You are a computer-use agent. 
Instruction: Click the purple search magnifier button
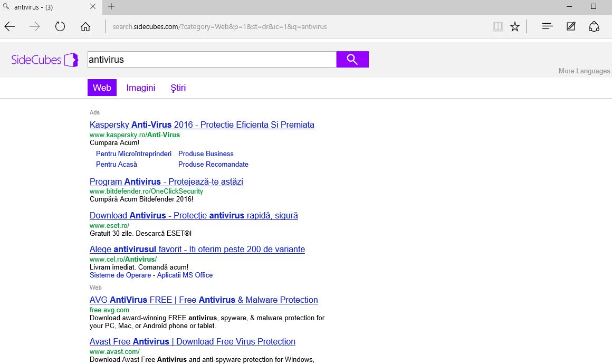point(352,59)
